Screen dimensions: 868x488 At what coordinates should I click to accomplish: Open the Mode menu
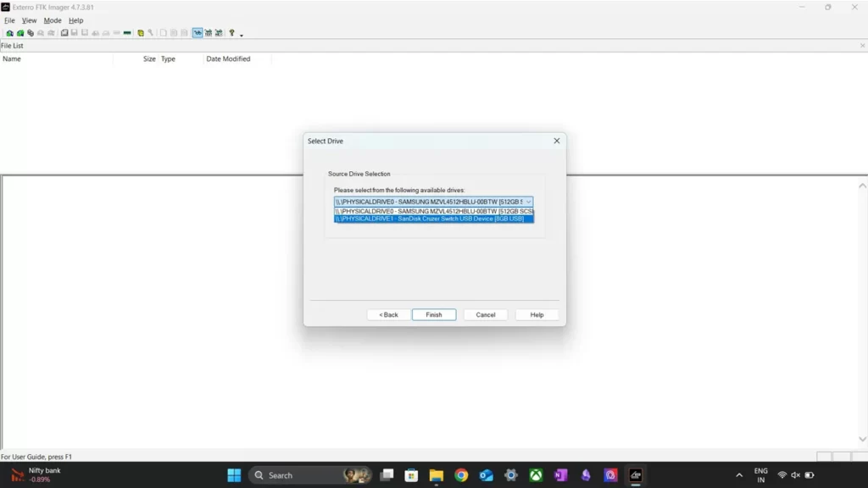point(53,20)
